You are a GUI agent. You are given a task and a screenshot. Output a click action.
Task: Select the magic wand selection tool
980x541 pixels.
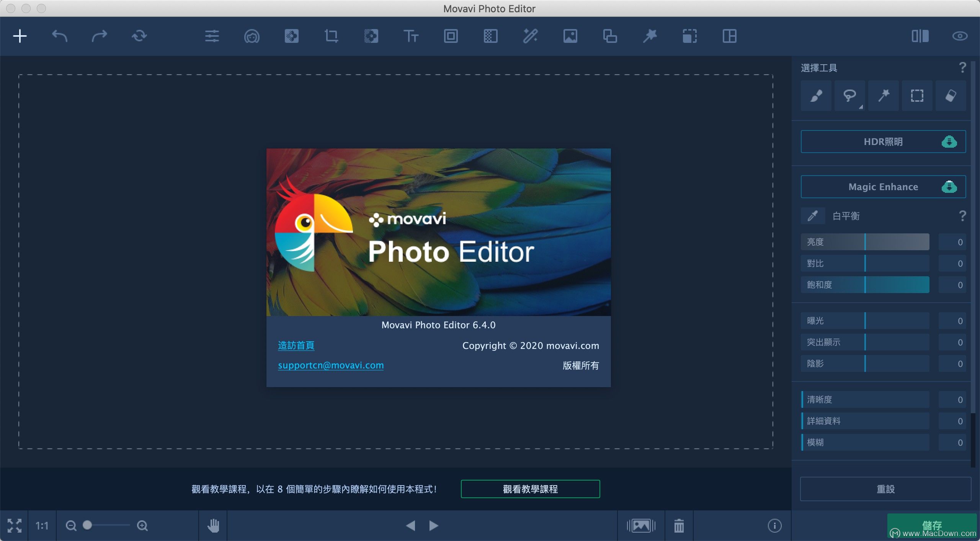[884, 96]
